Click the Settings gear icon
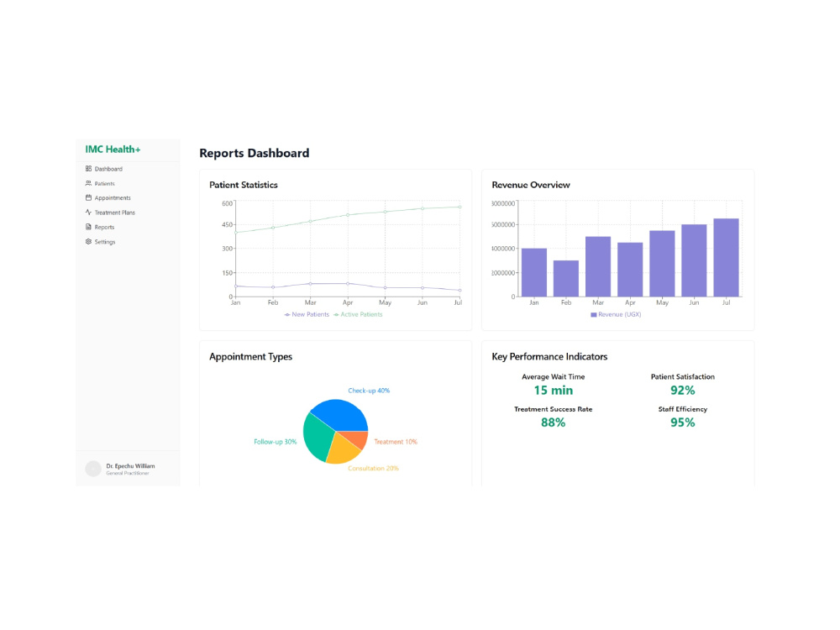 [x=88, y=242]
